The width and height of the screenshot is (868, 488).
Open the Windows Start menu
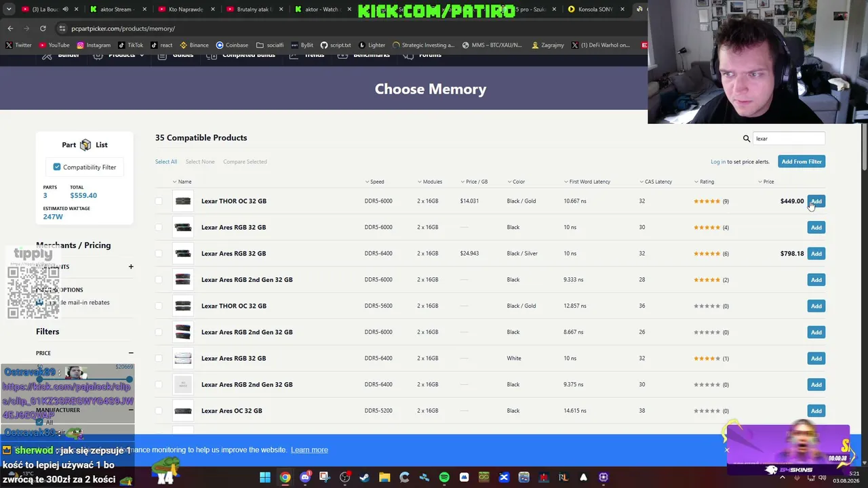tap(265, 477)
